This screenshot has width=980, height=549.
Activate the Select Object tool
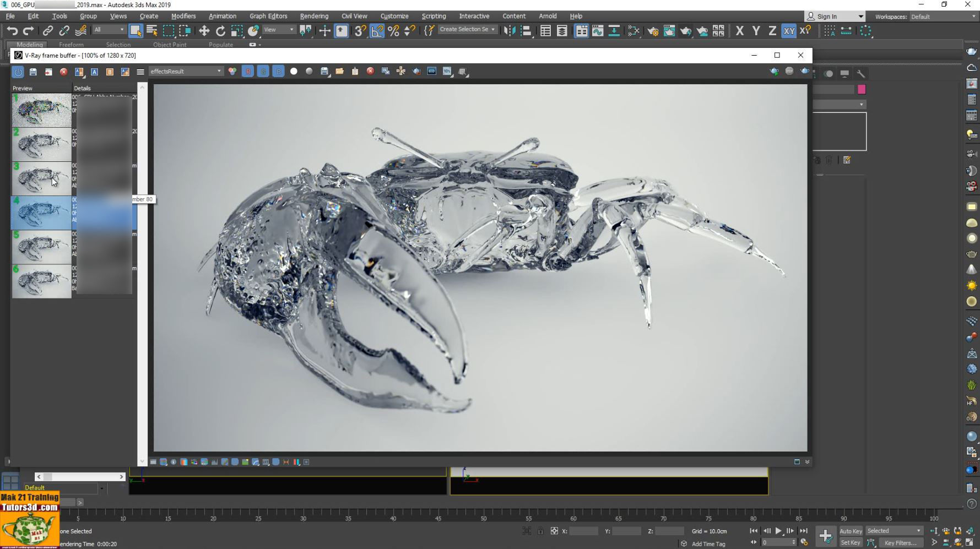point(136,31)
